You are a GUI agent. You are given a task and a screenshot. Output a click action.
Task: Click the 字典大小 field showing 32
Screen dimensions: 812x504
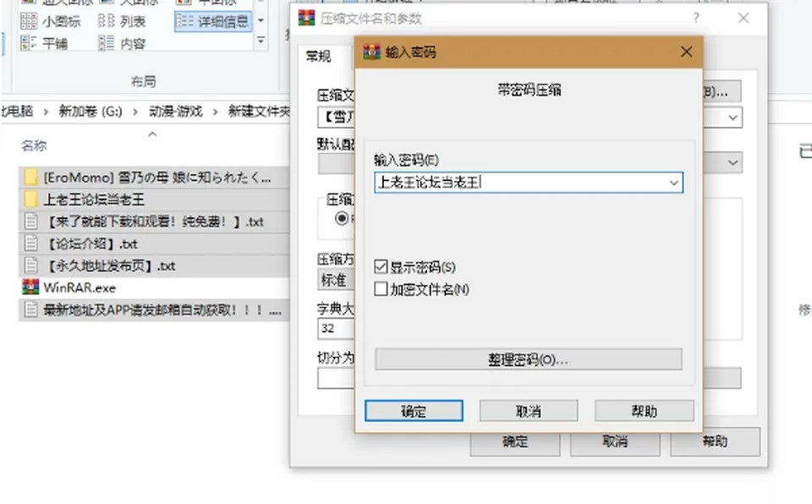click(x=336, y=328)
